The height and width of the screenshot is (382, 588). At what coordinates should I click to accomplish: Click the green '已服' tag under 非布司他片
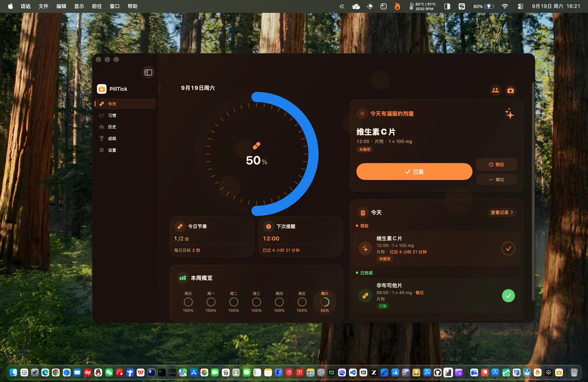pyautogui.click(x=383, y=306)
